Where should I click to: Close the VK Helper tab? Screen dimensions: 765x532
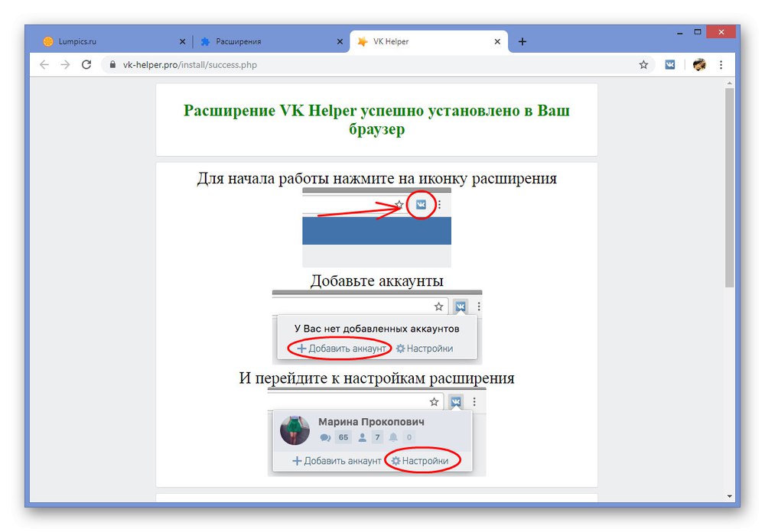(497, 41)
